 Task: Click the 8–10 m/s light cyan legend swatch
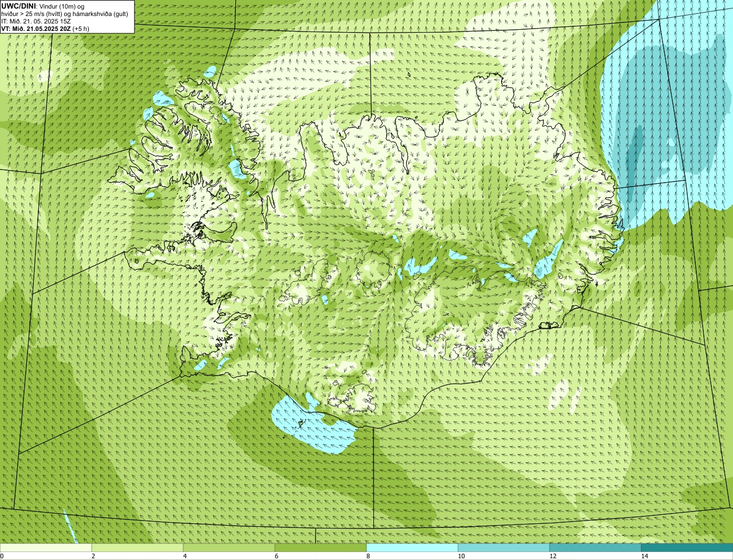(x=412, y=547)
